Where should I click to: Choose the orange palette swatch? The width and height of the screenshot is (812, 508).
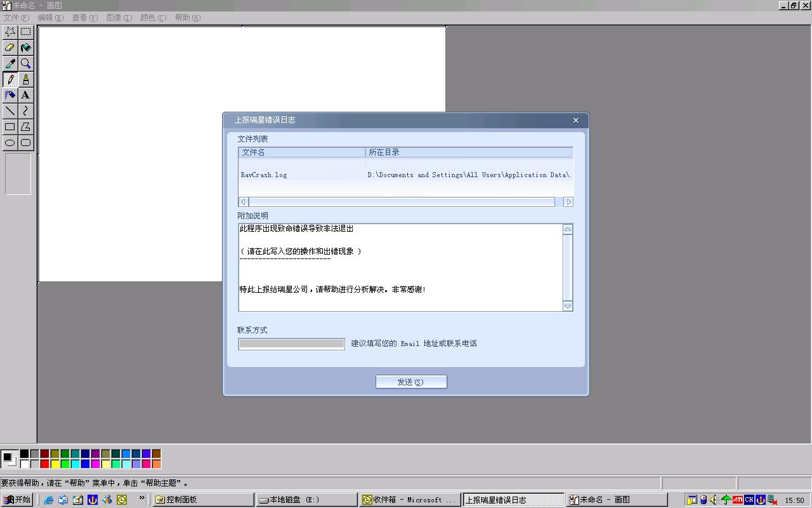(x=157, y=464)
